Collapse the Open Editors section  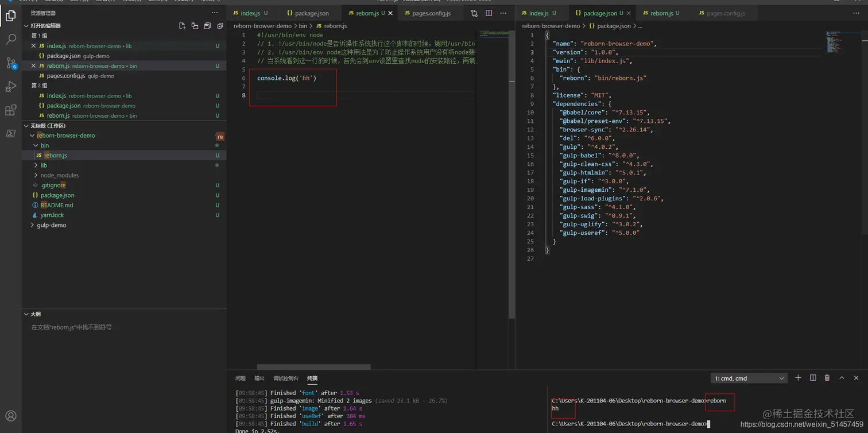(x=26, y=26)
